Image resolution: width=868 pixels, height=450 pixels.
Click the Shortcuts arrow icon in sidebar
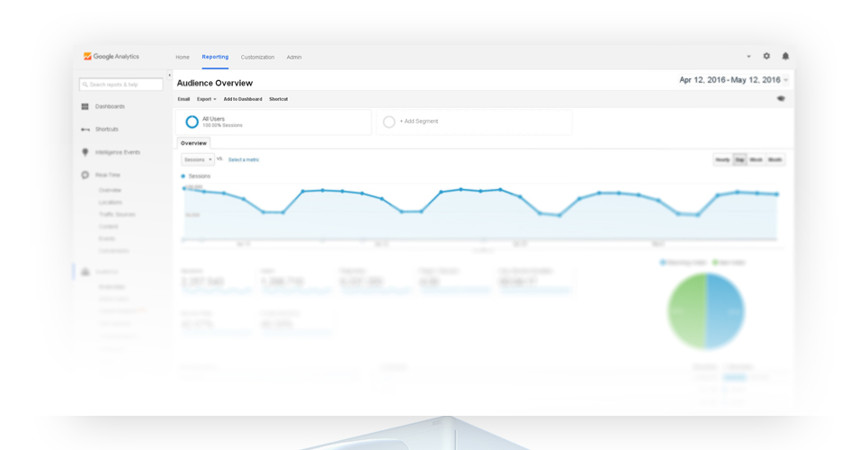pyautogui.click(x=85, y=129)
